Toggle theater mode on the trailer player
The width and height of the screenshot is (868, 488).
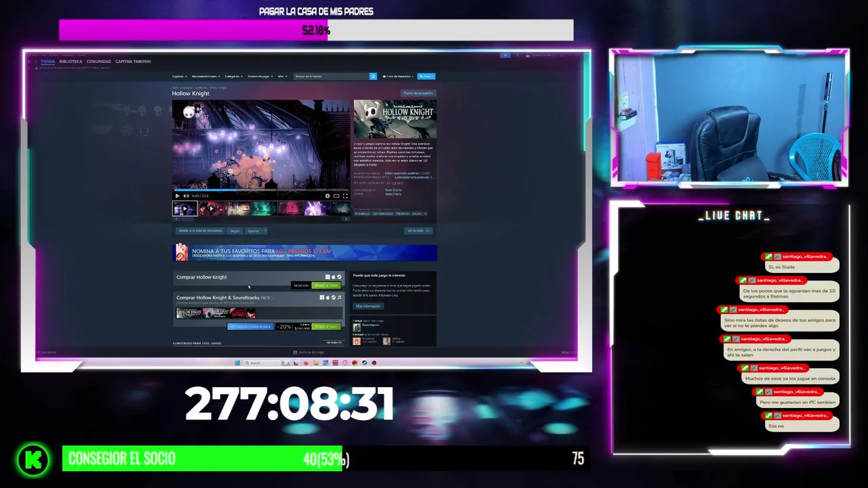pyautogui.click(x=336, y=196)
